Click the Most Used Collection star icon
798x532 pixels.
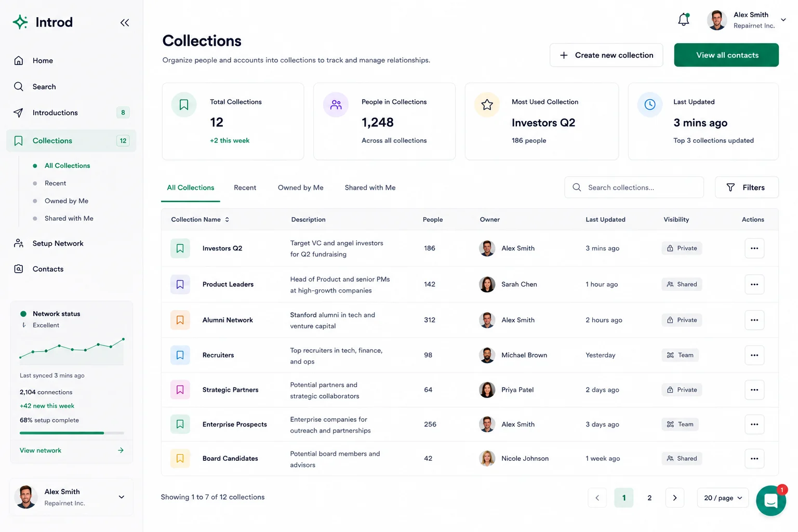(x=487, y=104)
